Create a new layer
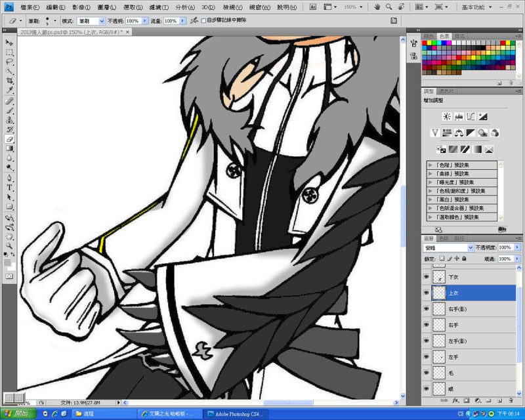The image size is (525, 420). click(499, 400)
